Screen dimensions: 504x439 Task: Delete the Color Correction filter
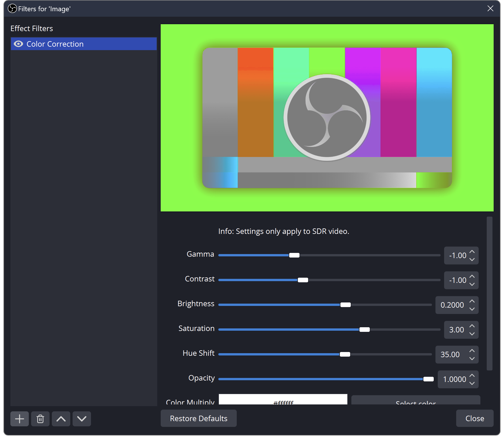(40, 419)
